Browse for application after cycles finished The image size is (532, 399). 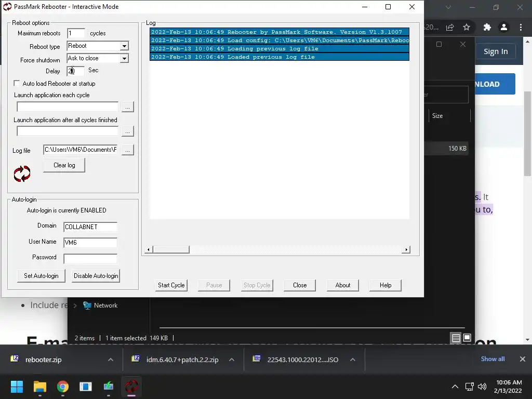tap(128, 131)
